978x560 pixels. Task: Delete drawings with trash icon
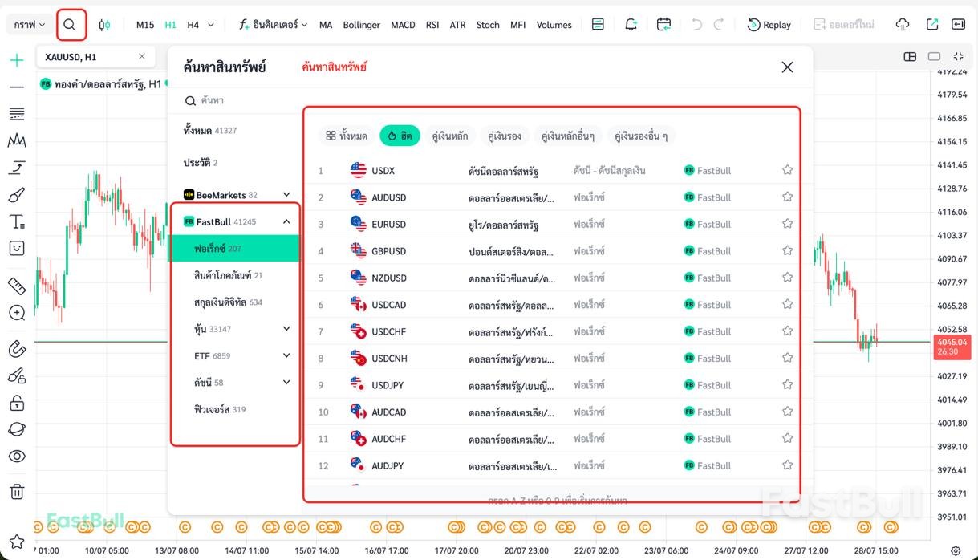[x=17, y=492]
